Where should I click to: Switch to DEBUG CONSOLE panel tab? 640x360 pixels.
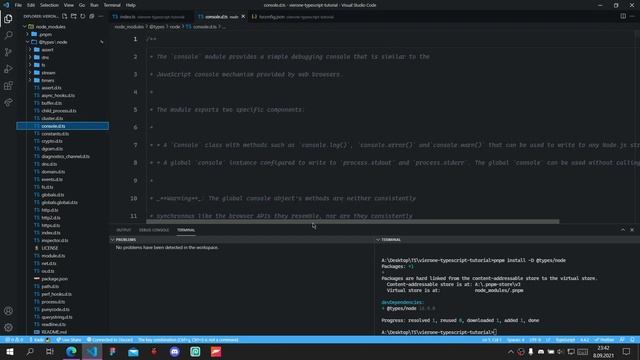pos(154,230)
